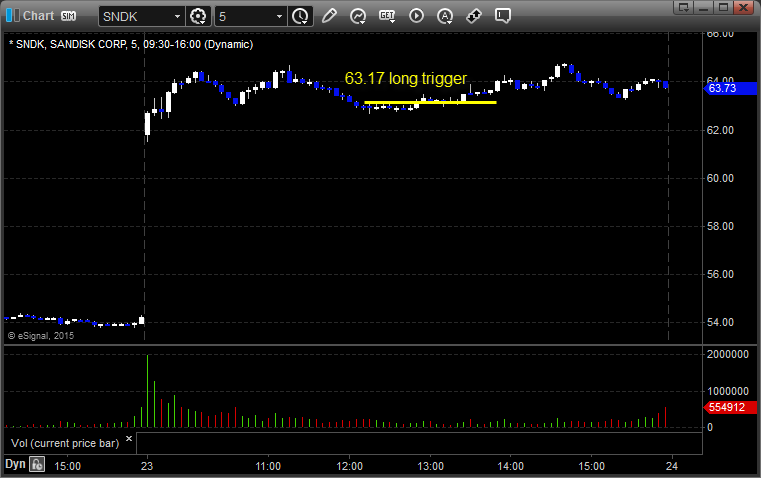Click the 14:00 time axis label
Image resolution: width=761 pixels, height=478 pixels.
tap(511, 466)
